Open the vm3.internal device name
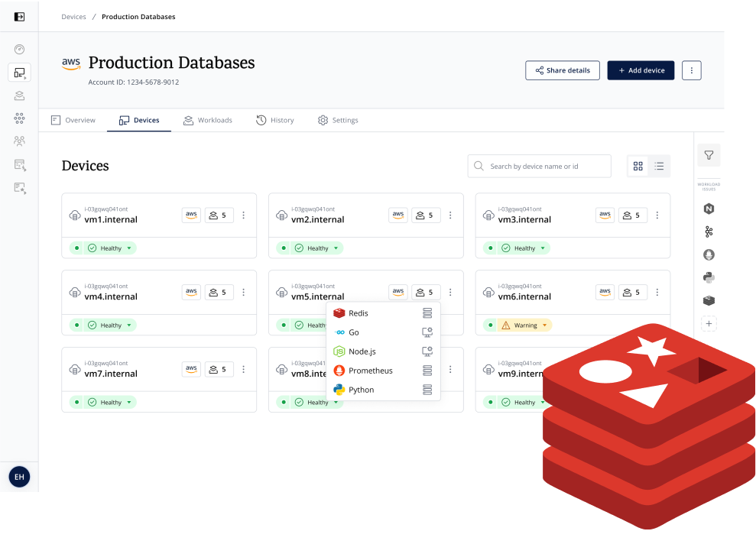Viewport: 756px width, 544px height. point(524,220)
